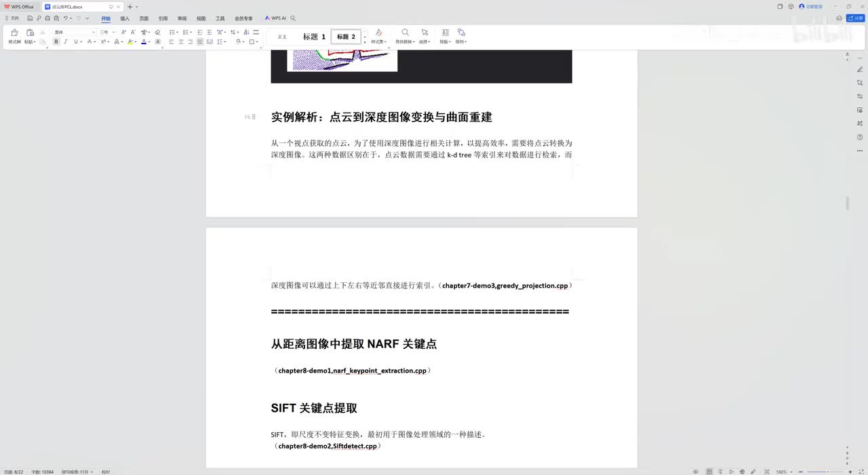Open 样式集 style set menu
The height and width of the screenshot is (475, 868).
click(378, 36)
